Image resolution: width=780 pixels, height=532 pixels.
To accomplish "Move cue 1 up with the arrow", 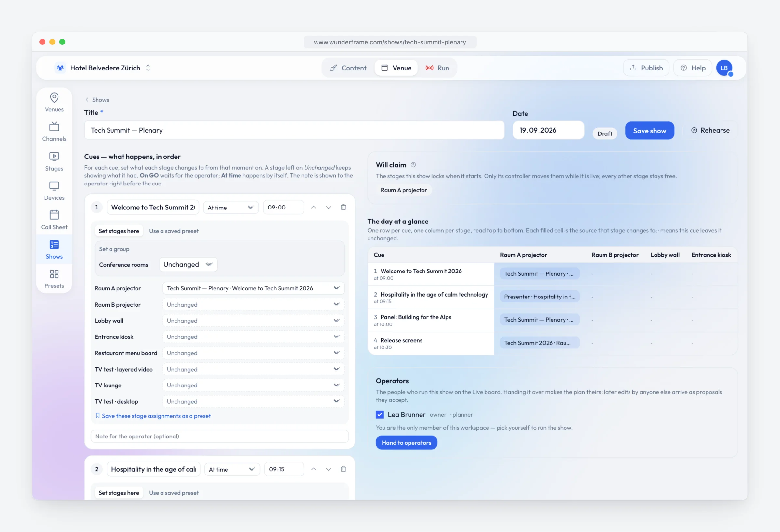I will pyautogui.click(x=313, y=207).
